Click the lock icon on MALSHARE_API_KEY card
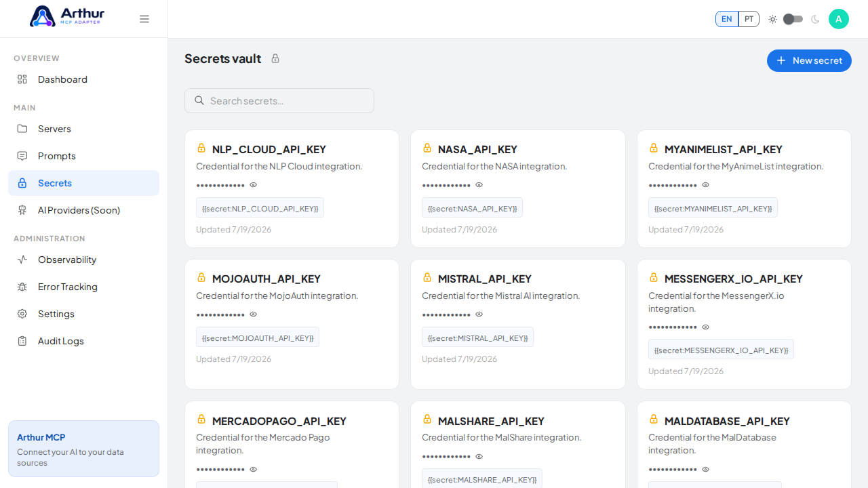868x488 pixels. click(x=427, y=420)
